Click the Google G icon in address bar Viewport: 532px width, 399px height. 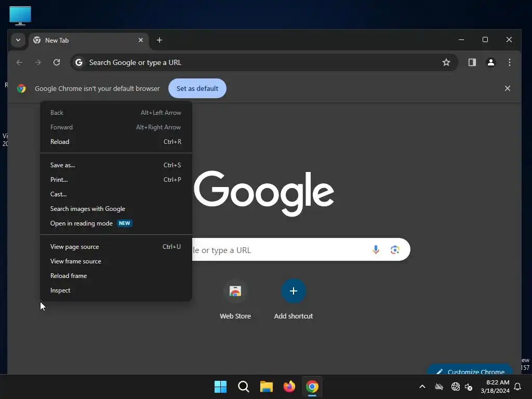click(79, 62)
